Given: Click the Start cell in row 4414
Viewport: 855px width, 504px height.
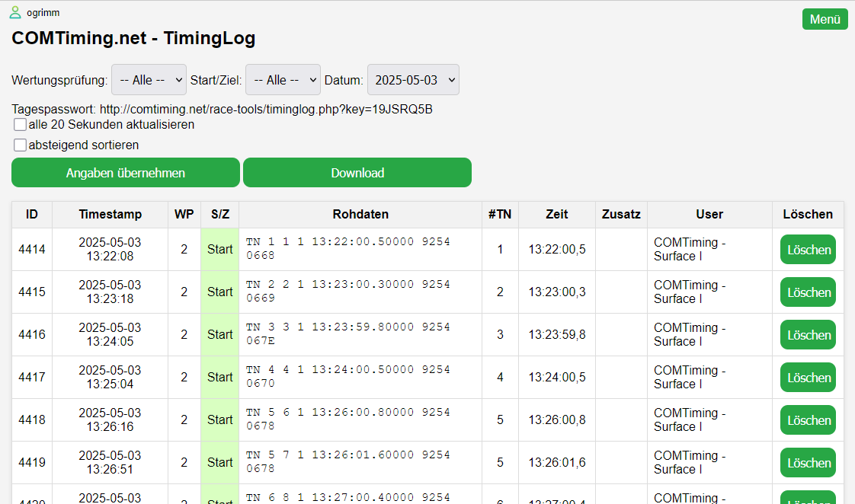Looking at the screenshot, I should pos(220,250).
